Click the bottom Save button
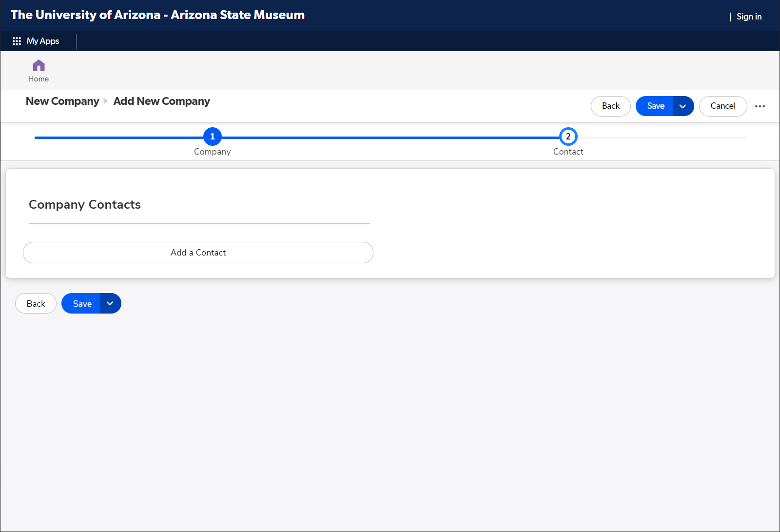This screenshot has width=780, height=532. click(81, 303)
